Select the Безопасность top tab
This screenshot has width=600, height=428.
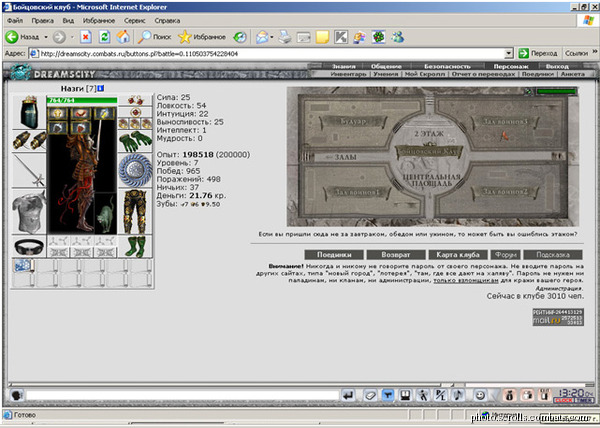click(447, 66)
